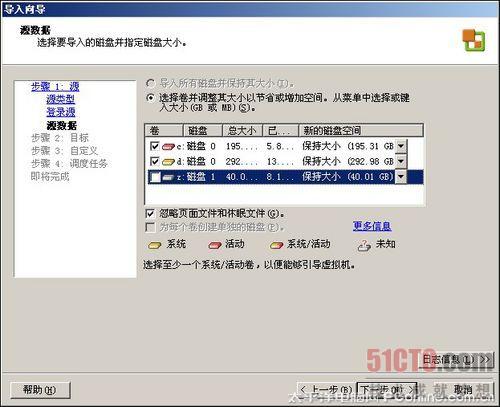
Task: Open the size dropdown for the d: volume
Action: pos(401,161)
